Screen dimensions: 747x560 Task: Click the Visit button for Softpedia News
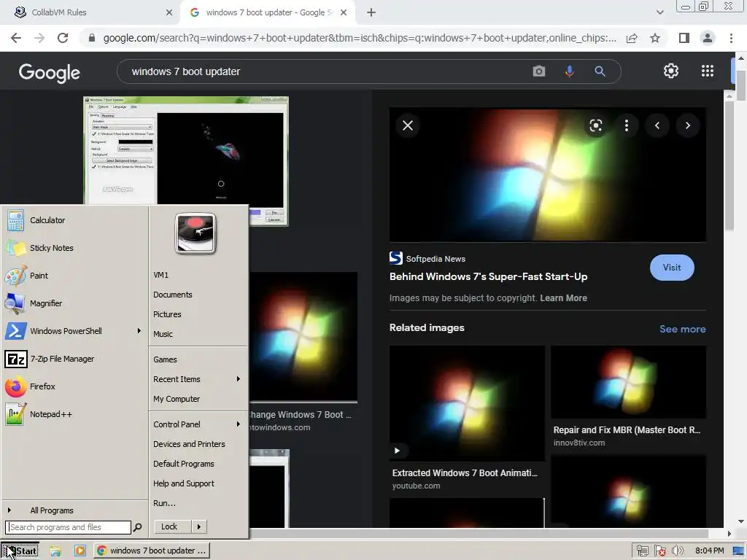672,268
